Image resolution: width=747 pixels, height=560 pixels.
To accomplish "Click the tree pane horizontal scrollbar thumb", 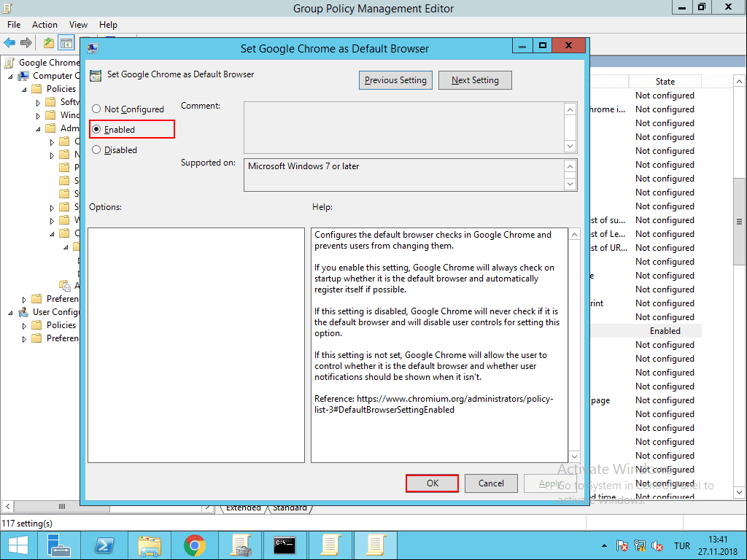I will click(x=62, y=507).
